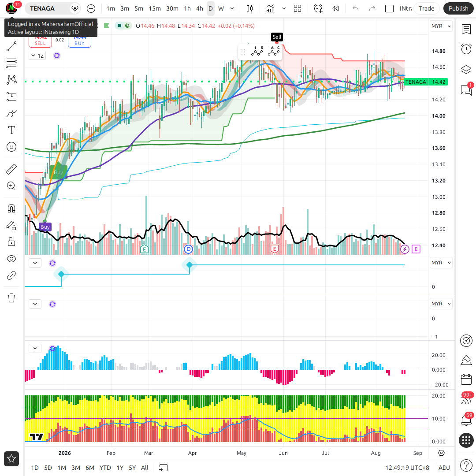
Task: Open the news feed icon with 99+ badge
Action: tap(466, 400)
